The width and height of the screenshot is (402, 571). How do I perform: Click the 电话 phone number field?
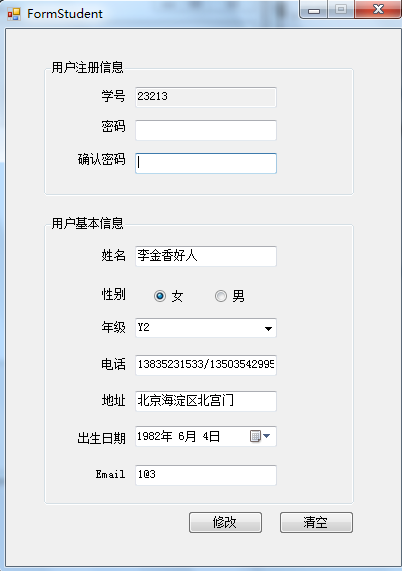tap(206, 365)
